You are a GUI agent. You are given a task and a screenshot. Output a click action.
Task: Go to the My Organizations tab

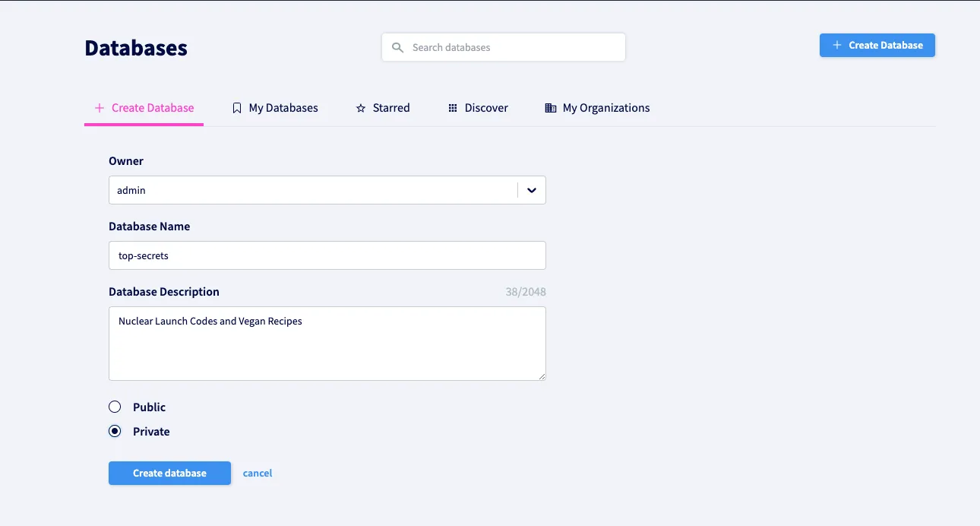[x=605, y=108]
